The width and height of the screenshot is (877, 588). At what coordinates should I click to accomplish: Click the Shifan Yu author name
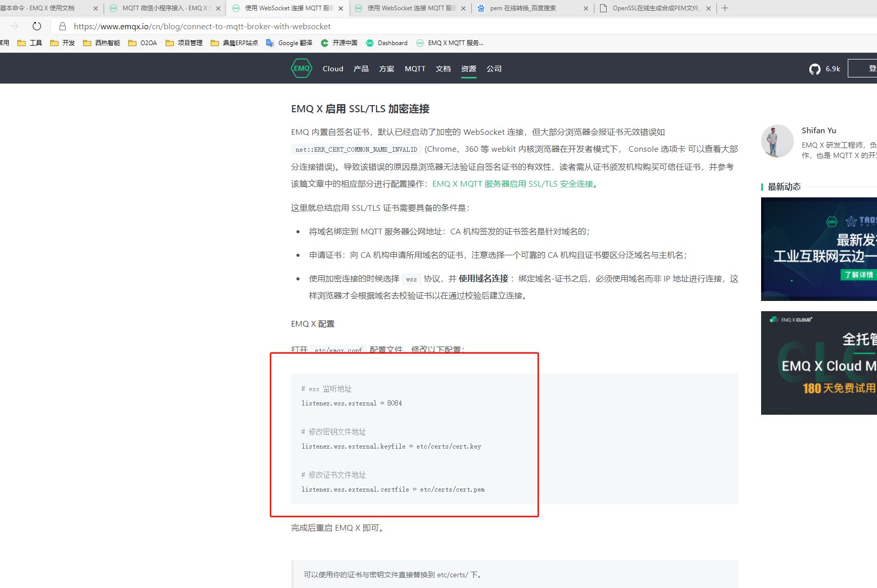[819, 131]
